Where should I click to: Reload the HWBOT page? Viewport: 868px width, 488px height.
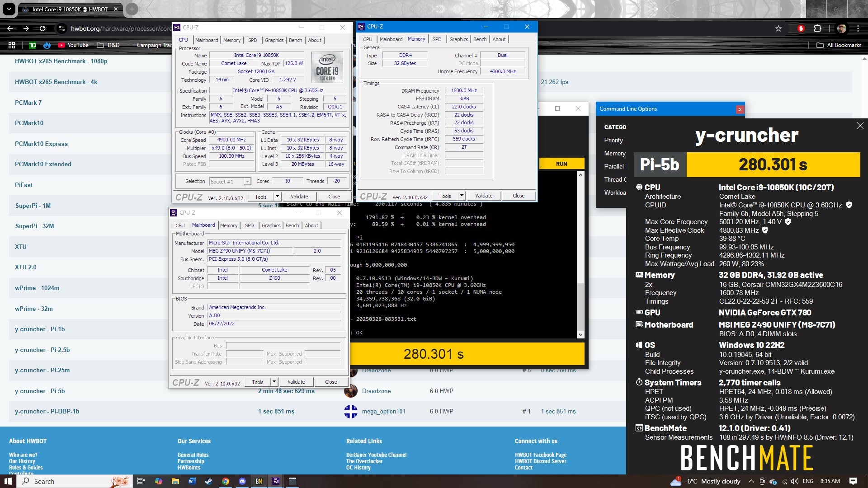coord(42,28)
